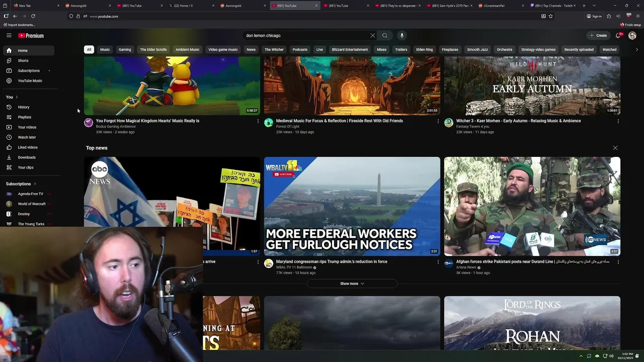
Task: Click Sign in on browser toolbar
Action: tap(594, 16)
